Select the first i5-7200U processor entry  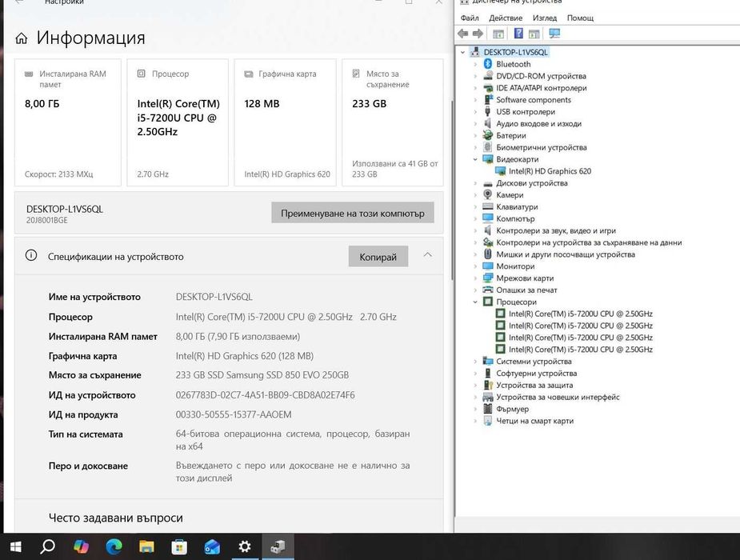pyautogui.click(x=581, y=314)
